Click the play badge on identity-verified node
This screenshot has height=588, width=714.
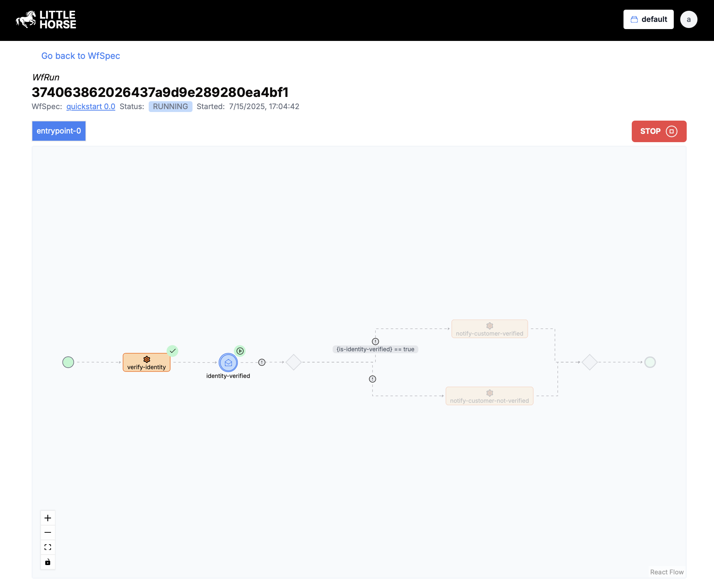pos(240,351)
